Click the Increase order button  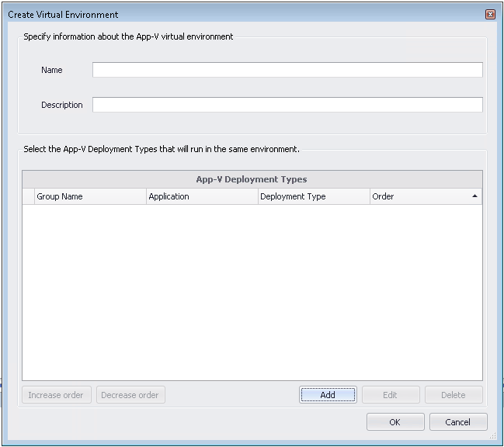pos(56,395)
